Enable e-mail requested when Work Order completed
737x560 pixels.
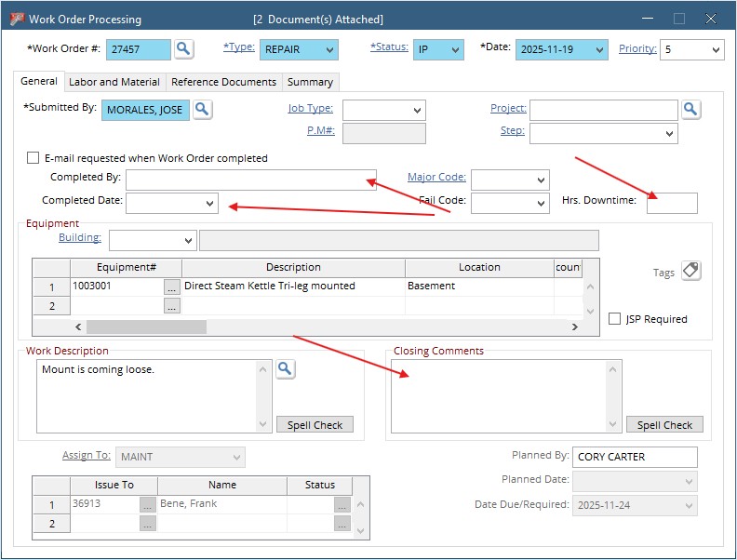pos(33,158)
